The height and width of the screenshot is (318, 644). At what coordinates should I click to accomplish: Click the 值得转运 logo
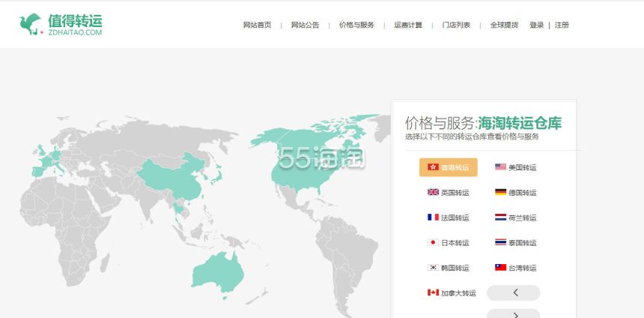pos(60,24)
